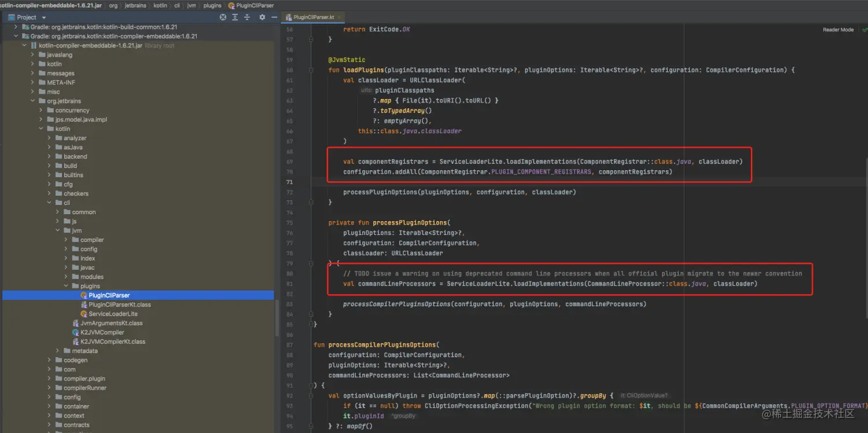
Task: Click the Gradle kotlin-compiler-embeddable library icon
Action: [25, 36]
